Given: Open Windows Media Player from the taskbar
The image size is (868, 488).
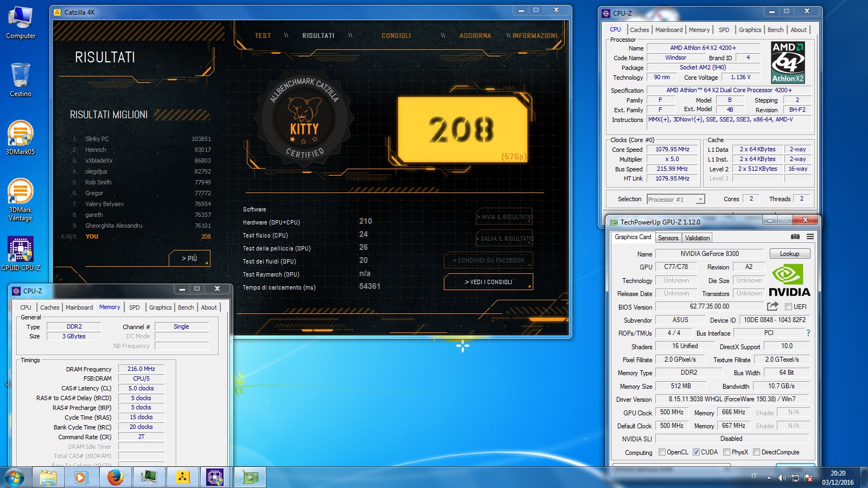Looking at the screenshot, I should 81,478.
